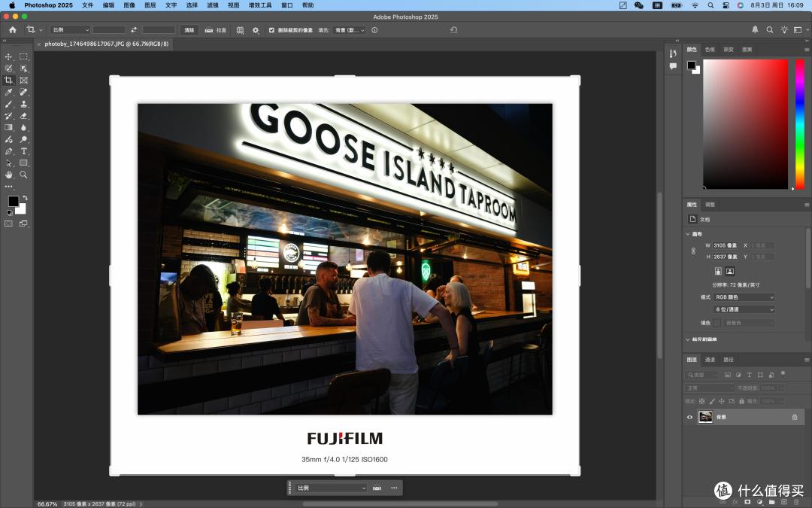
Task: Click the vertical hue spectrum slider
Action: [x=800, y=124]
